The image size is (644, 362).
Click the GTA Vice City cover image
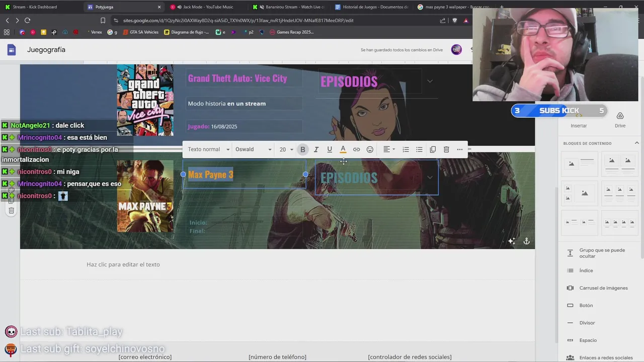click(145, 100)
